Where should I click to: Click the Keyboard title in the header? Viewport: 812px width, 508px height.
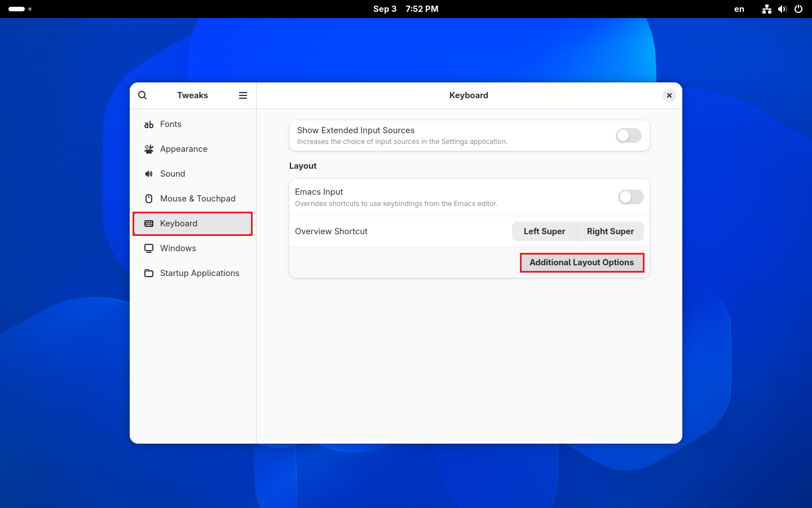coord(469,95)
